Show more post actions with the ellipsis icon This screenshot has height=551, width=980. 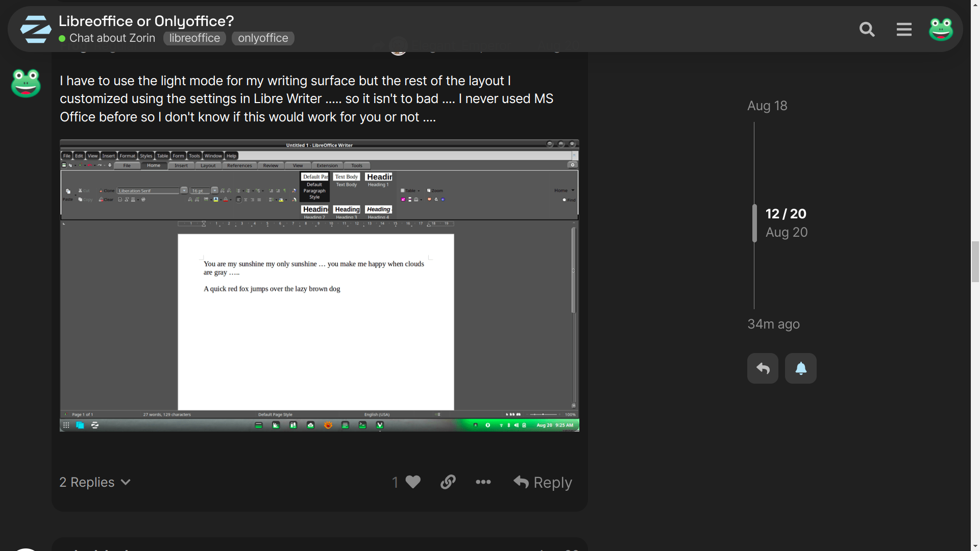(483, 482)
